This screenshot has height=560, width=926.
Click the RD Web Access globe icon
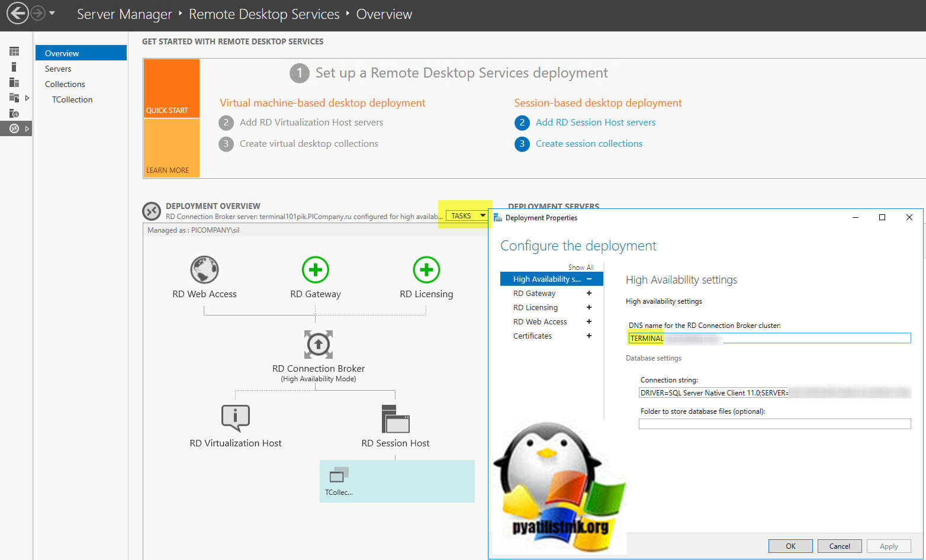click(204, 269)
